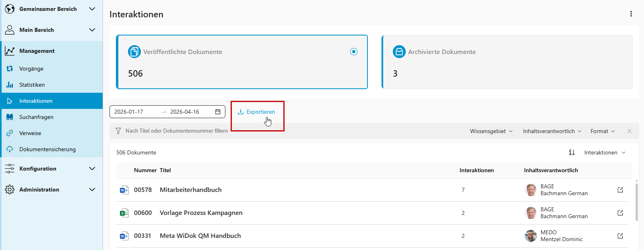Image resolution: width=644 pixels, height=250 pixels.
Task: Go to Statistiken in the sidebar
Action: coord(32,85)
